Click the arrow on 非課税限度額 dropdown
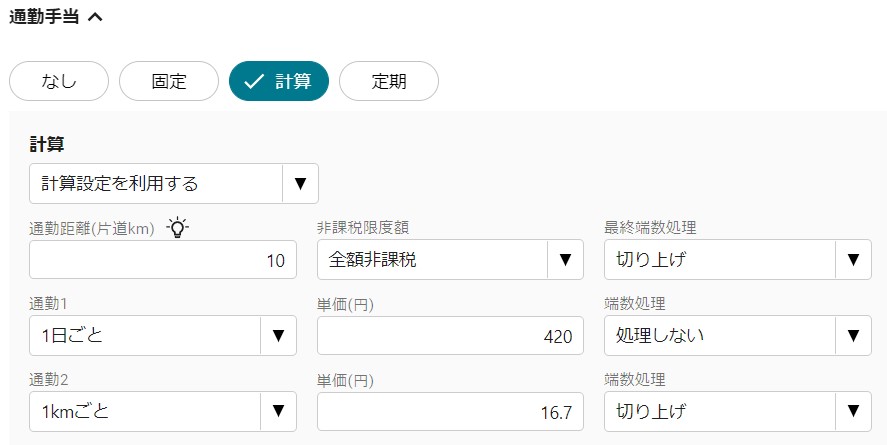The width and height of the screenshot is (887, 445). tap(565, 260)
